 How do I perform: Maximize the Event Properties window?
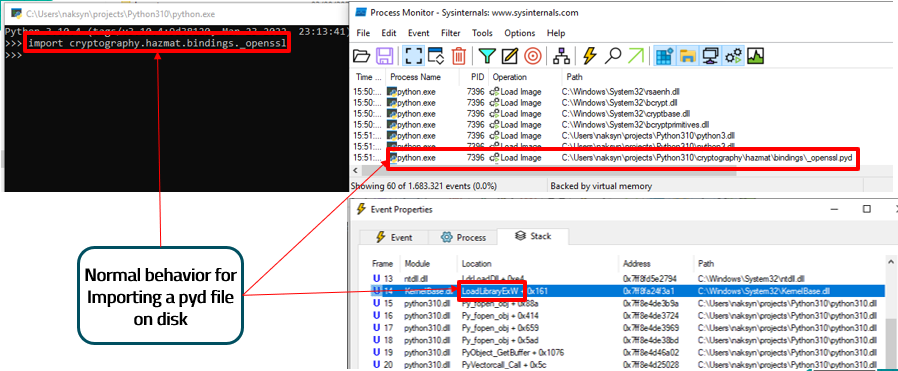pos(867,209)
